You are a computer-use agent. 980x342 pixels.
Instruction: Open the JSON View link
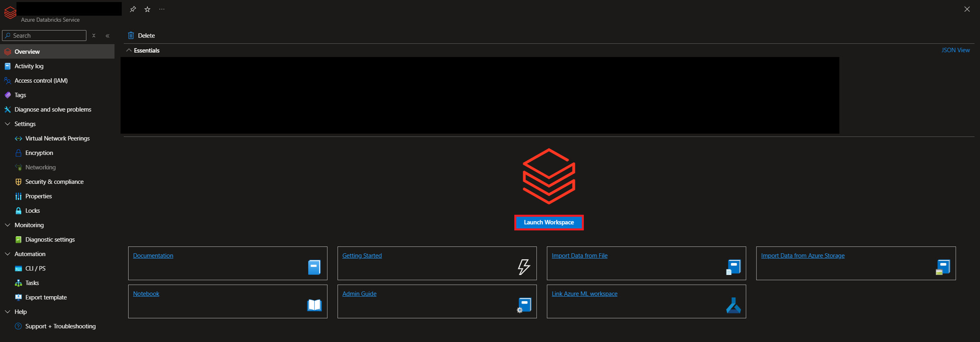pos(955,50)
